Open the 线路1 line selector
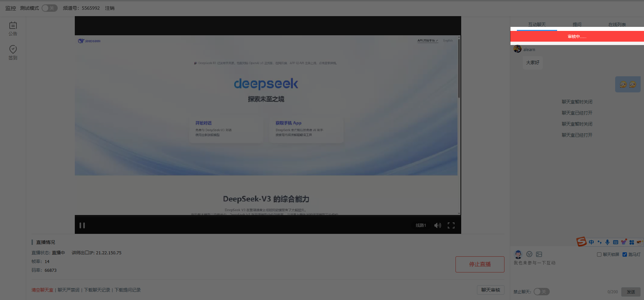The width and height of the screenshot is (644, 300). pos(421,225)
